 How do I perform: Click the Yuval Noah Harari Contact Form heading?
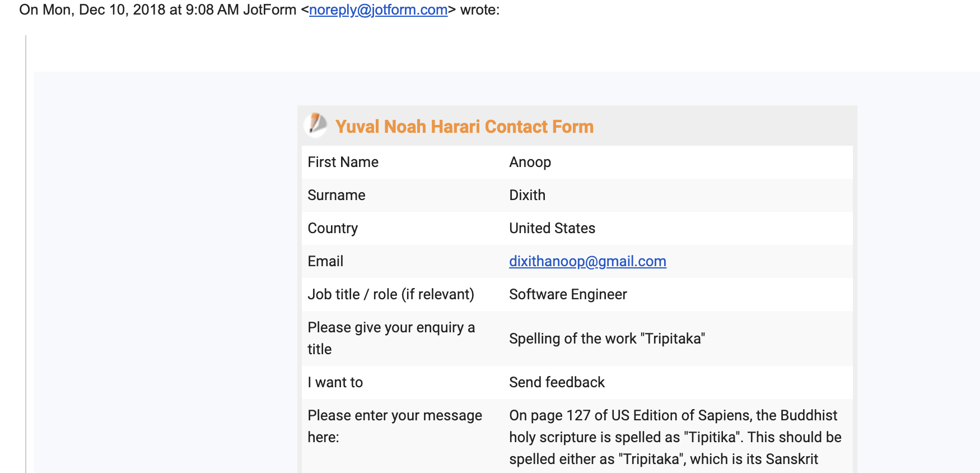tap(464, 127)
